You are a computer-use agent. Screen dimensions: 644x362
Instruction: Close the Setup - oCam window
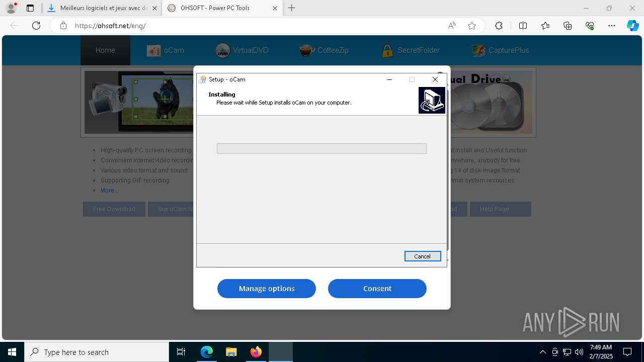pyautogui.click(x=435, y=79)
